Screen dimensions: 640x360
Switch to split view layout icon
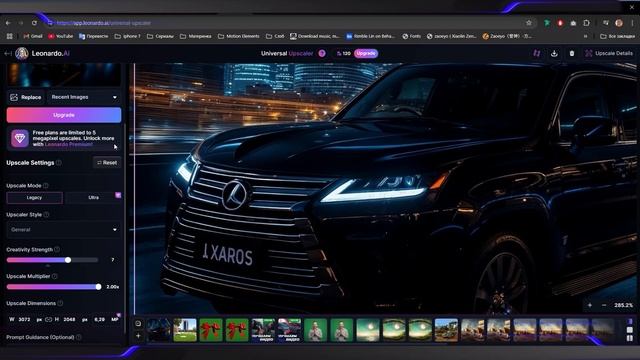point(630,338)
